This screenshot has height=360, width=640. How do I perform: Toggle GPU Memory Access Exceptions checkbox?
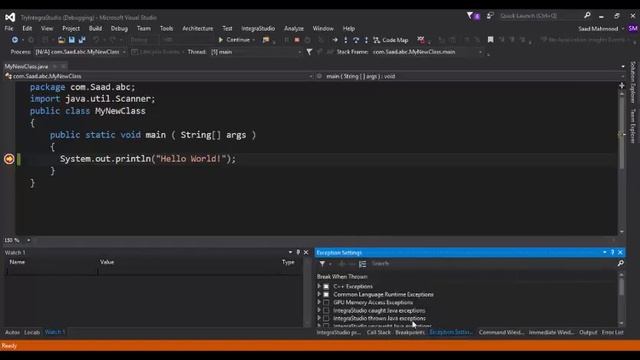point(326,302)
